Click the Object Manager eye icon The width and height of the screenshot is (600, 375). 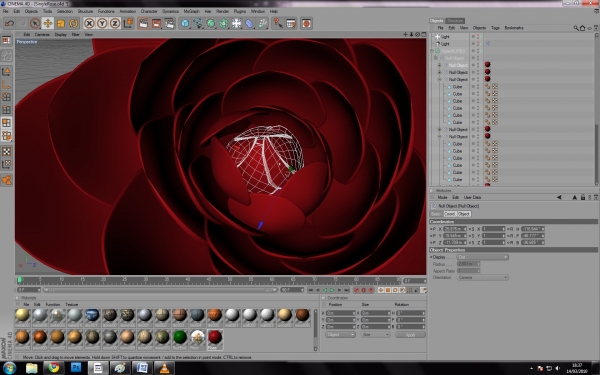589,28
